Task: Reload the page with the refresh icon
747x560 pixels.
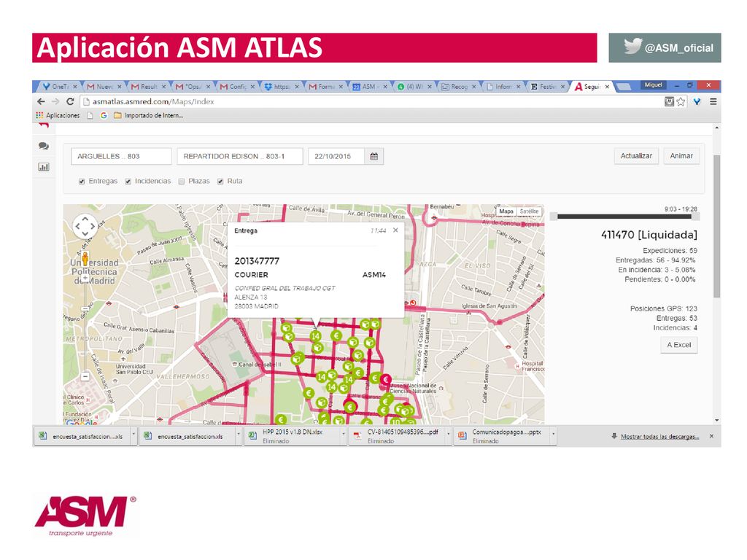Action: (x=70, y=101)
